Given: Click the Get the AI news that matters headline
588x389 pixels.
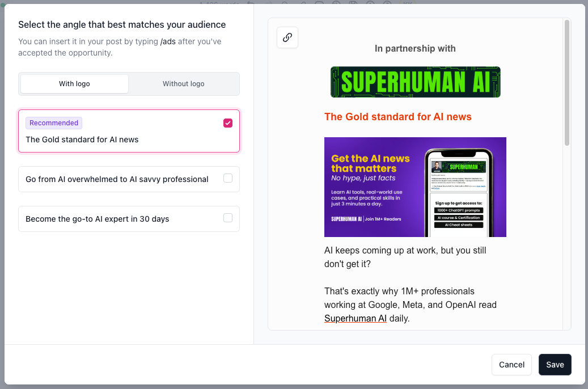Looking at the screenshot, I should coord(370,163).
